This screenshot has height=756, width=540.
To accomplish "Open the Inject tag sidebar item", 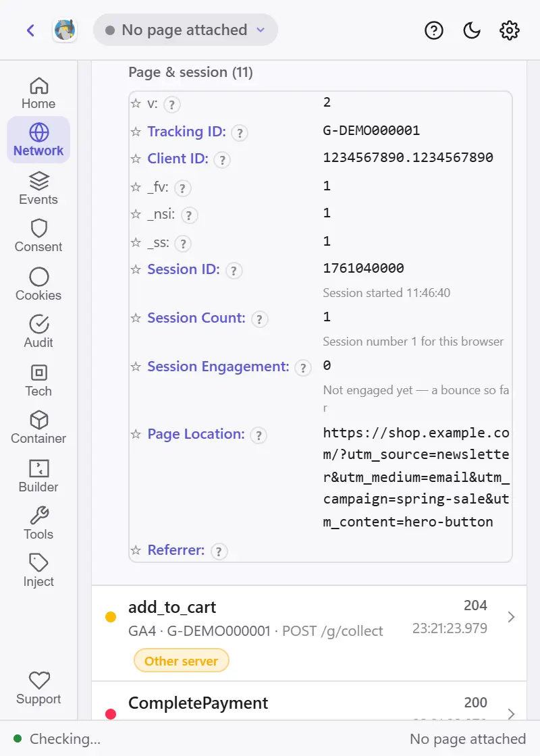I will 38,571.
